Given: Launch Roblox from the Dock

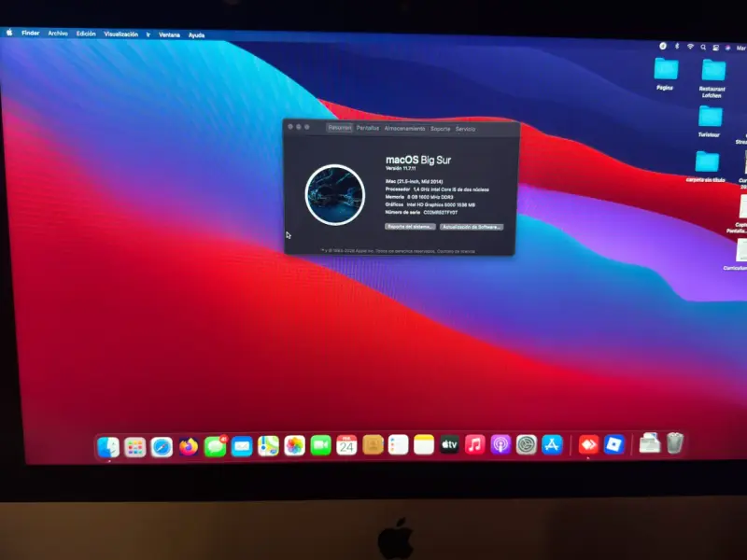Looking at the screenshot, I should pyautogui.click(x=614, y=444).
